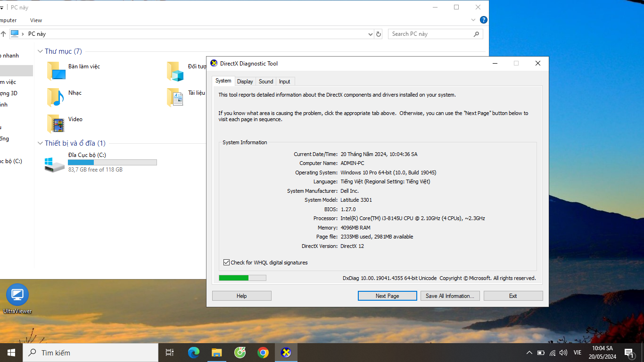Switch to the Sound tab
Viewport: 644px width, 362px height.
(x=266, y=82)
